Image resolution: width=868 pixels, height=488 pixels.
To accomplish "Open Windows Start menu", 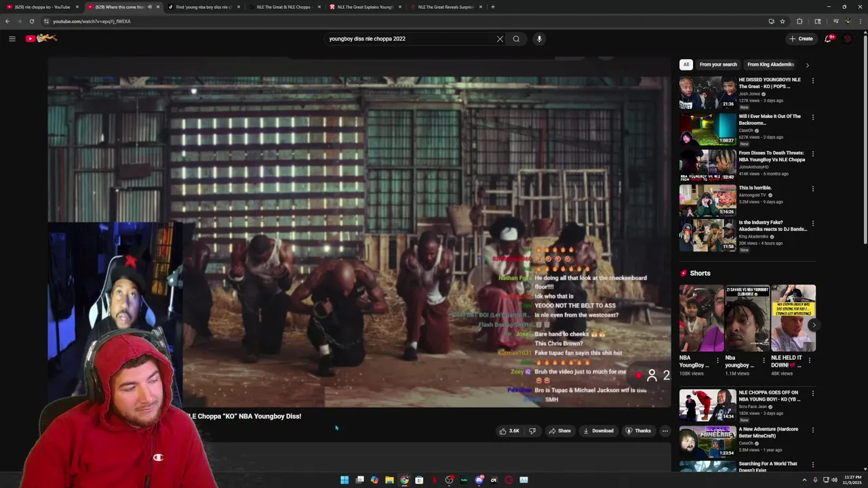I will tap(344, 480).
